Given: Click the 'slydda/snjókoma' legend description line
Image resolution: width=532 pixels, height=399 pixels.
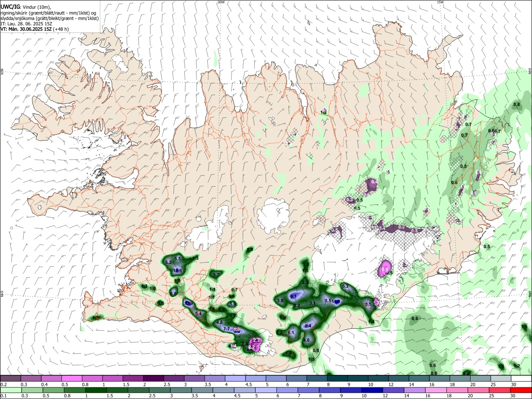Looking at the screenshot, I should tap(49, 18).
